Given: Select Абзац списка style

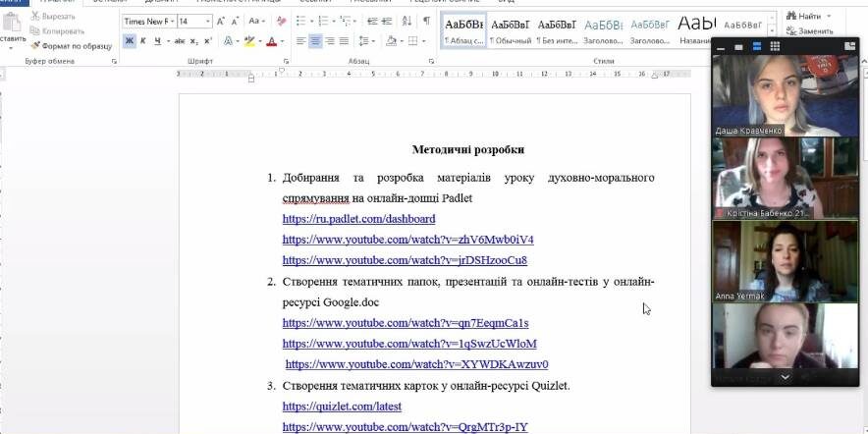Looking at the screenshot, I should click(463, 30).
